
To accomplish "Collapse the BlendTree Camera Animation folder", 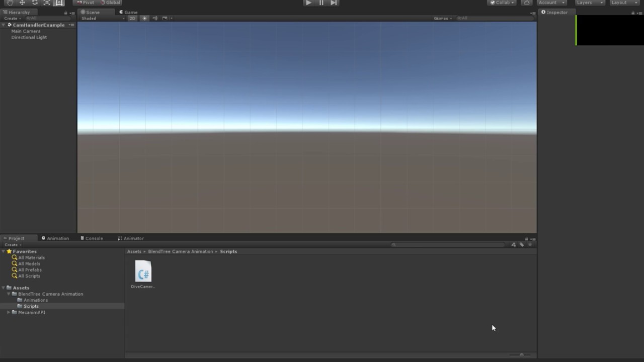I will click(x=9, y=294).
